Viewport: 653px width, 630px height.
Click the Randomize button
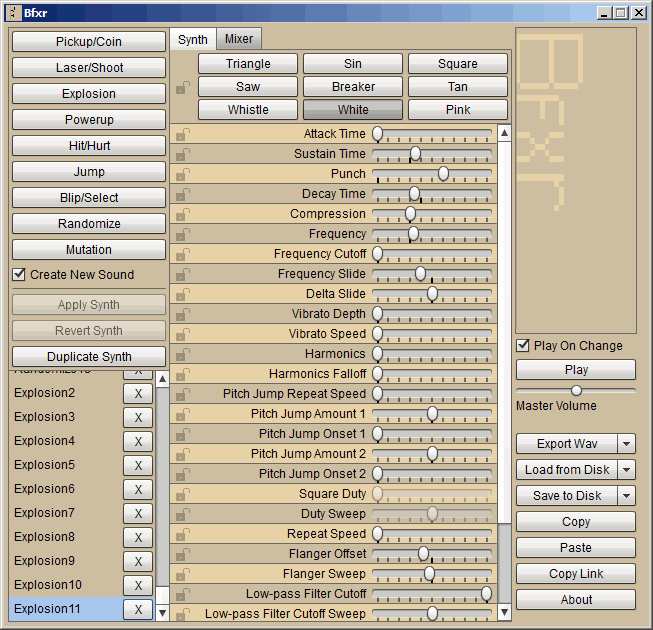(x=89, y=224)
